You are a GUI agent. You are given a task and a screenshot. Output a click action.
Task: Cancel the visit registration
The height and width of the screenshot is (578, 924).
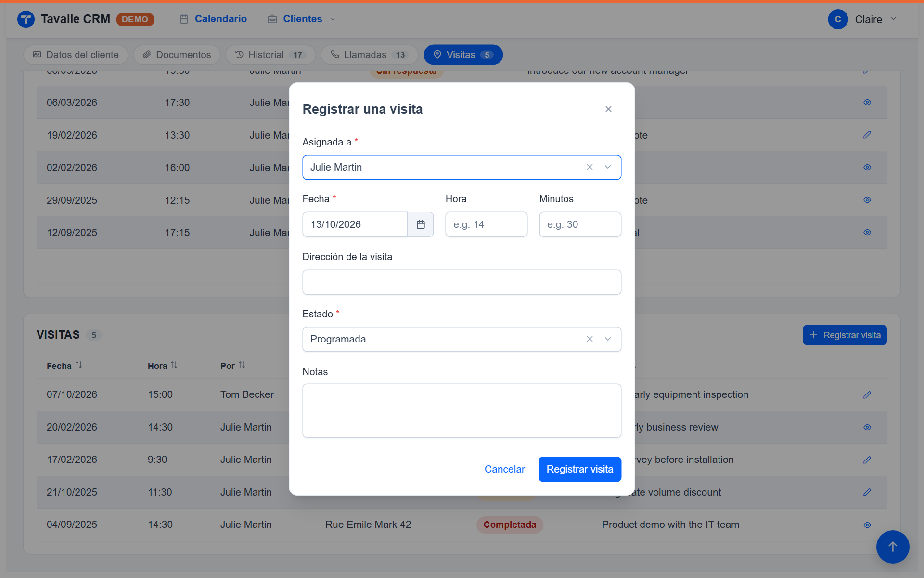click(x=504, y=469)
